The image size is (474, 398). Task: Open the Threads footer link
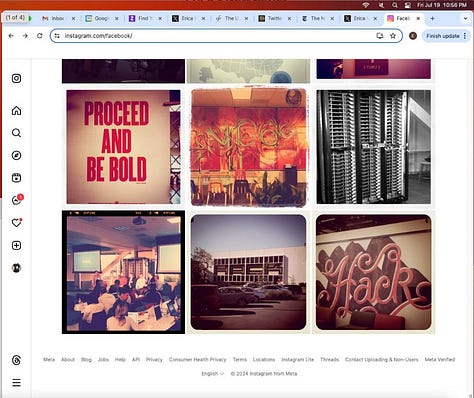[x=330, y=359]
